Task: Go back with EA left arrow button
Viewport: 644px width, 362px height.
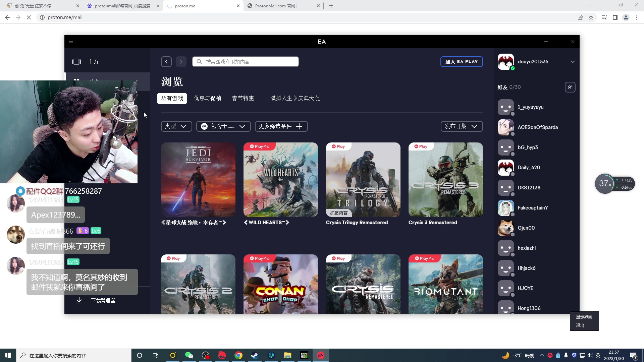Action: pyautogui.click(x=166, y=62)
